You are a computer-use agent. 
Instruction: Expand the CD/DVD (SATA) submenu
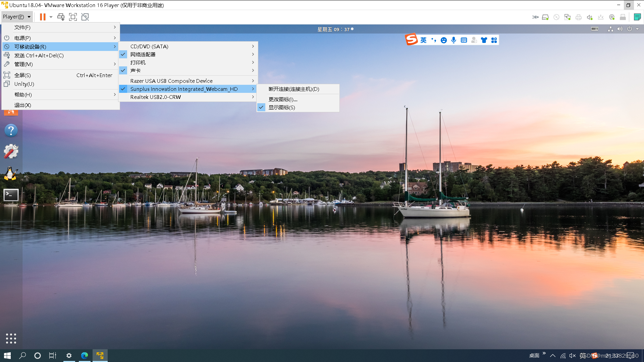click(x=188, y=46)
